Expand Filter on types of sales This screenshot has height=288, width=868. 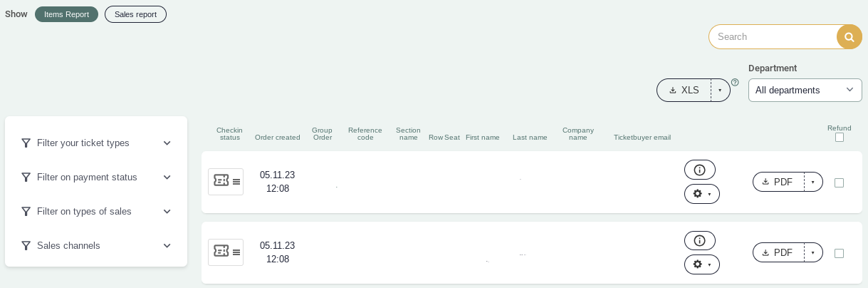click(96, 211)
